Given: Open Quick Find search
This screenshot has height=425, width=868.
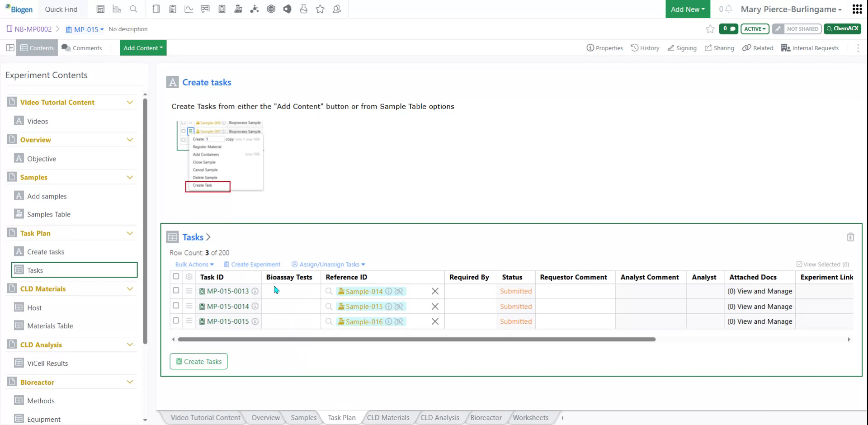Looking at the screenshot, I should pos(61,9).
